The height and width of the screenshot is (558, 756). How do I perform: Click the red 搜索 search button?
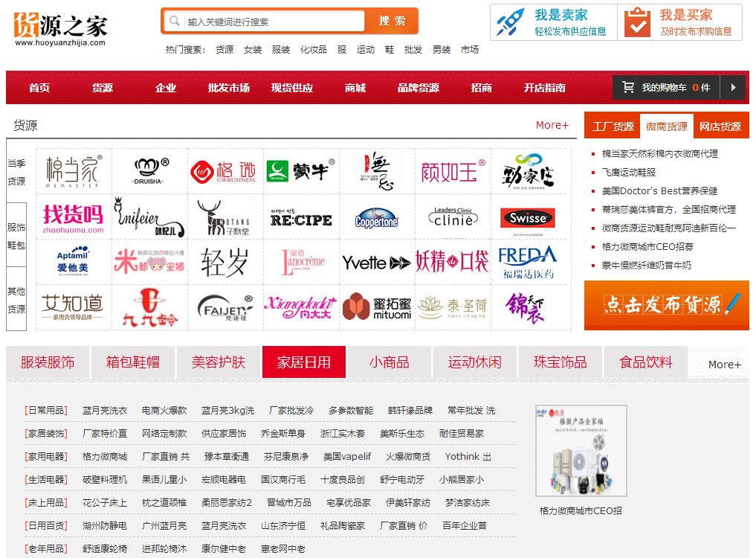(392, 20)
